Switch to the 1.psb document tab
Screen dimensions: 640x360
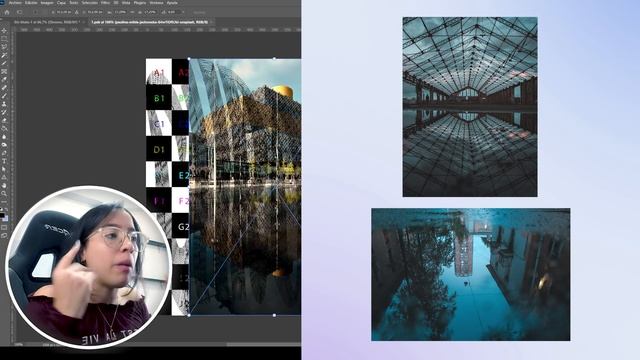[150, 22]
